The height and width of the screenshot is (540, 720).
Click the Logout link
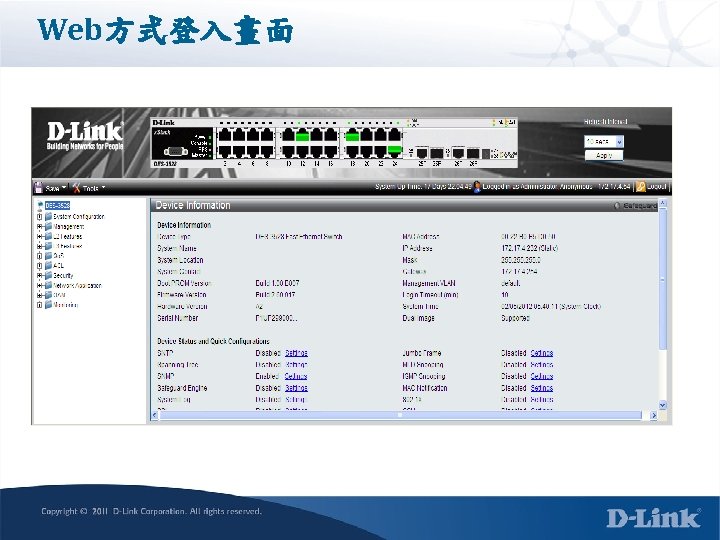(x=657, y=186)
